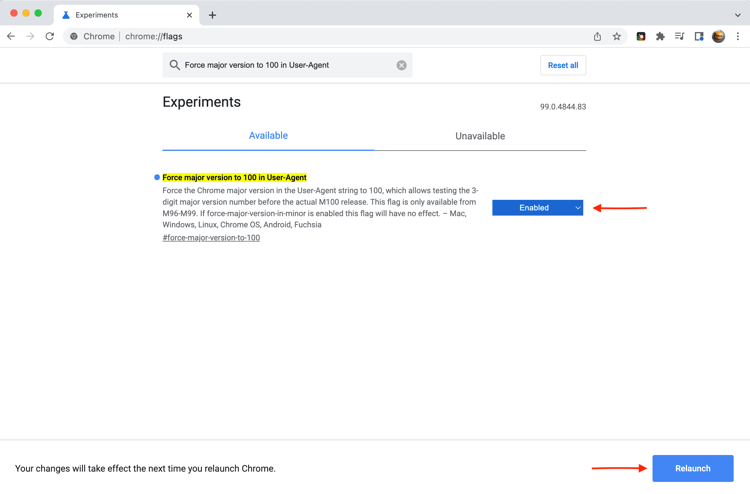Image resolution: width=750 pixels, height=494 pixels.
Task: Click the version number 99.0.4844.83
Action: 563,107
